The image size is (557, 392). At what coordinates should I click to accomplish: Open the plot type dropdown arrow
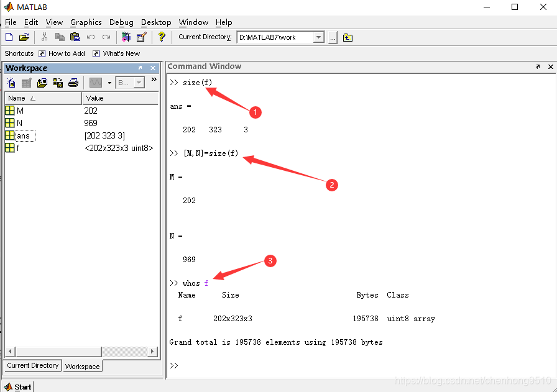coord(109,83)
